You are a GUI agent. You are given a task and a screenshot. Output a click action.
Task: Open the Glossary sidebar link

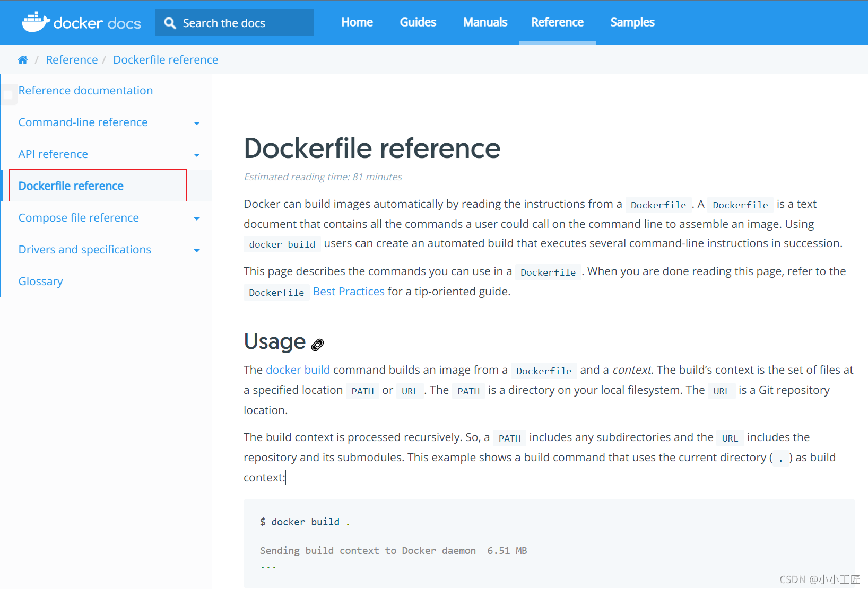click(40, 282)
